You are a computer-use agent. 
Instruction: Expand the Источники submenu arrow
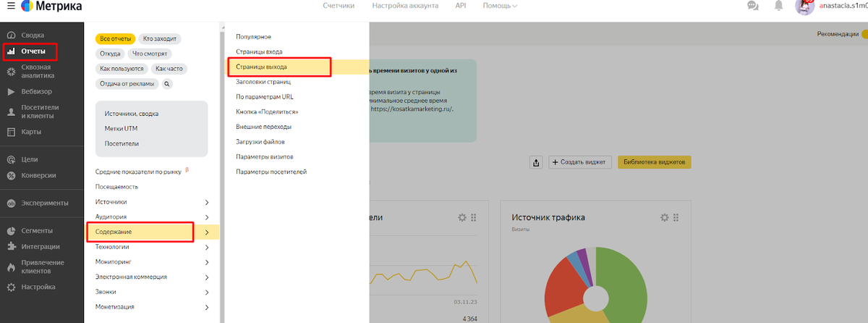[207, 202]
